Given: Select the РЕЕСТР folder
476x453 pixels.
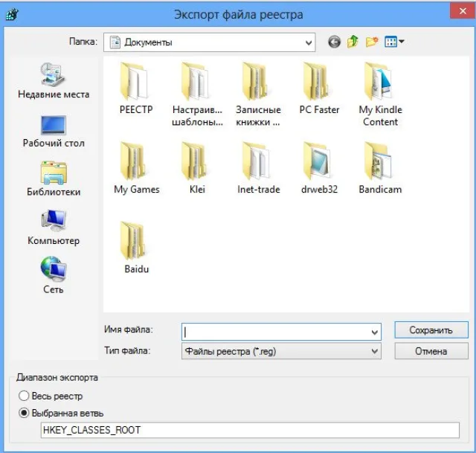Looking at the screenshot, I should [x=136, y=89].
